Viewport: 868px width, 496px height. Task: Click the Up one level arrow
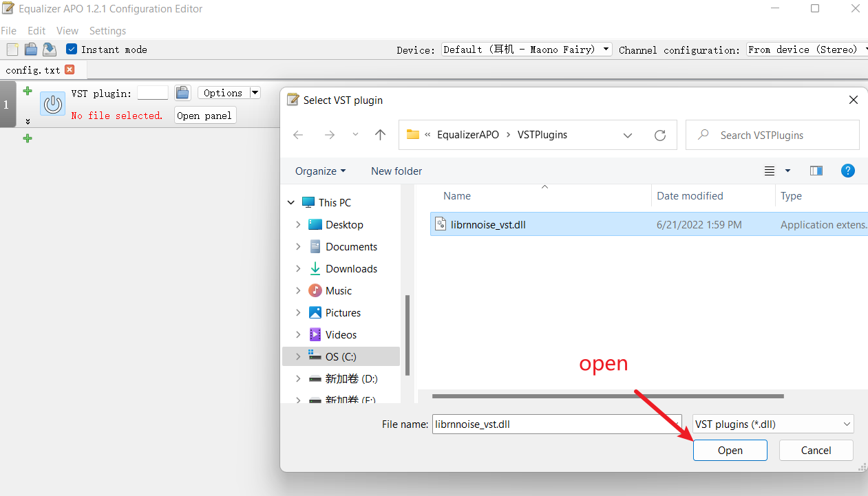pos(380,135)
